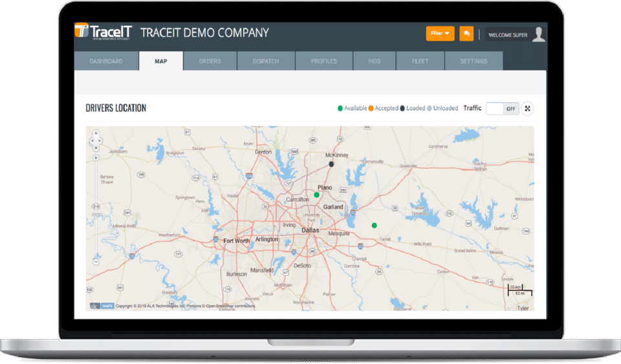
Task: Open the Filter dropdown
Action: (x=440, y=33)
